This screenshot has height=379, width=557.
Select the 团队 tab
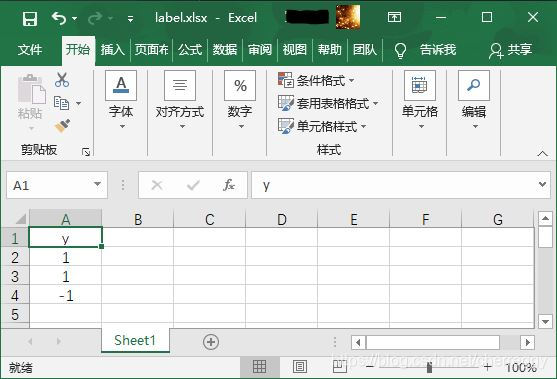364,49
